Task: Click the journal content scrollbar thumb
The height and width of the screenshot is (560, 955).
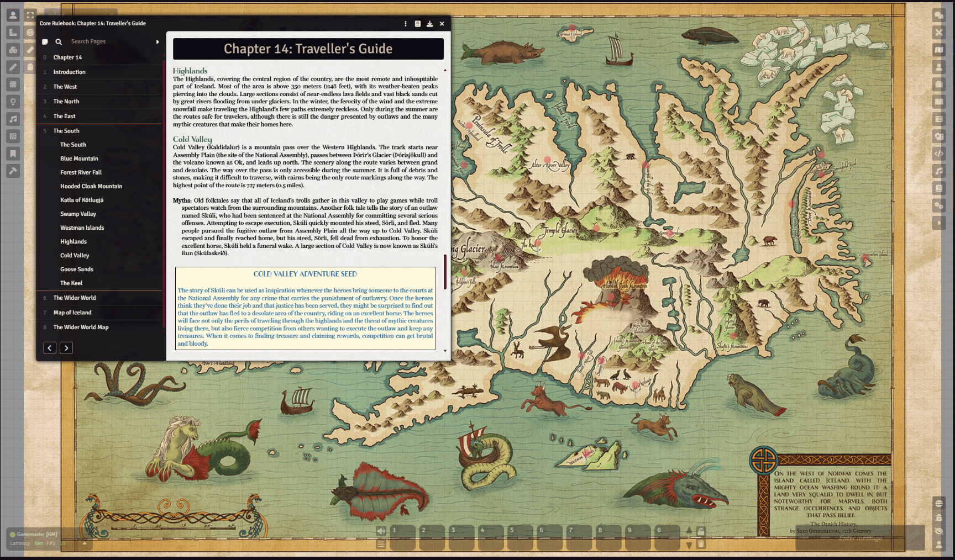Action: pyautogui.click(x=445, y=272)
